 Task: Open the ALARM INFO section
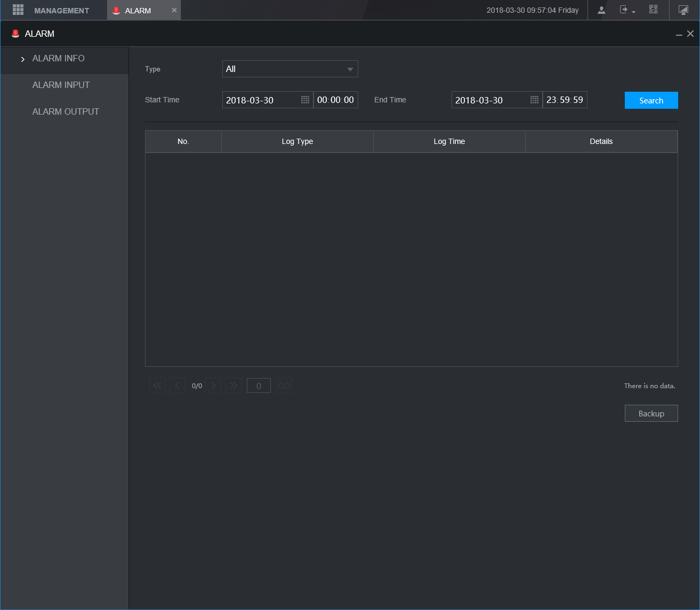[x=58, y=59]
